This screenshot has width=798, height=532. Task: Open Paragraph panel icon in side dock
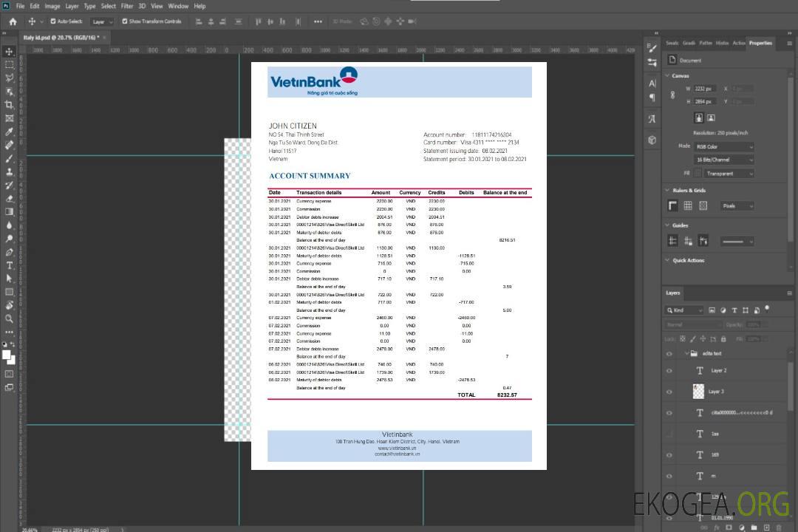coord(652,98)
